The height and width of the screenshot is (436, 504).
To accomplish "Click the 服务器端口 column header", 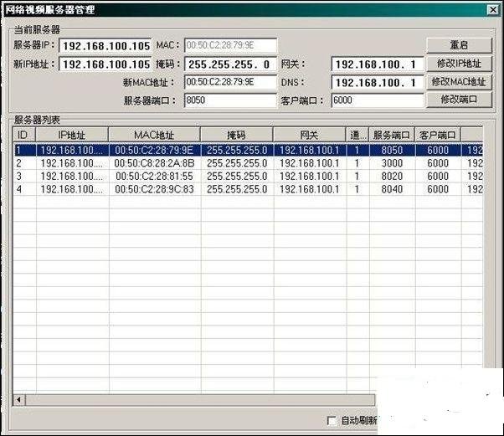I will [x=393, y=135].
